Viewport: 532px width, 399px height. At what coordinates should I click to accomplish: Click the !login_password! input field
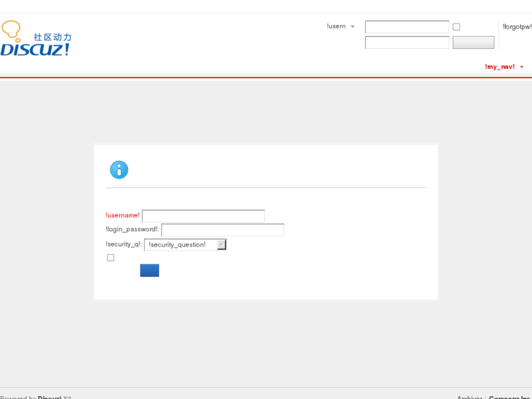tap(222, 230)
